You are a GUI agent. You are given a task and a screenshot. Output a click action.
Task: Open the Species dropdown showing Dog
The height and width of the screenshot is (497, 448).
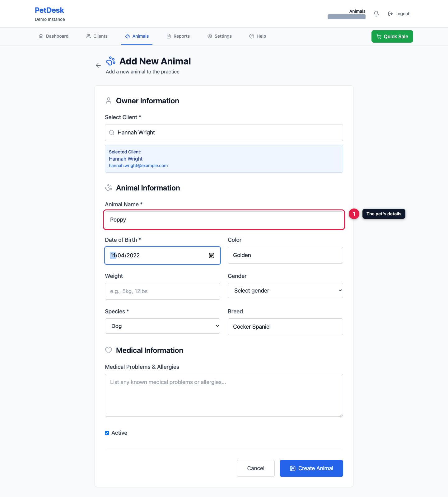coord(162,326)
